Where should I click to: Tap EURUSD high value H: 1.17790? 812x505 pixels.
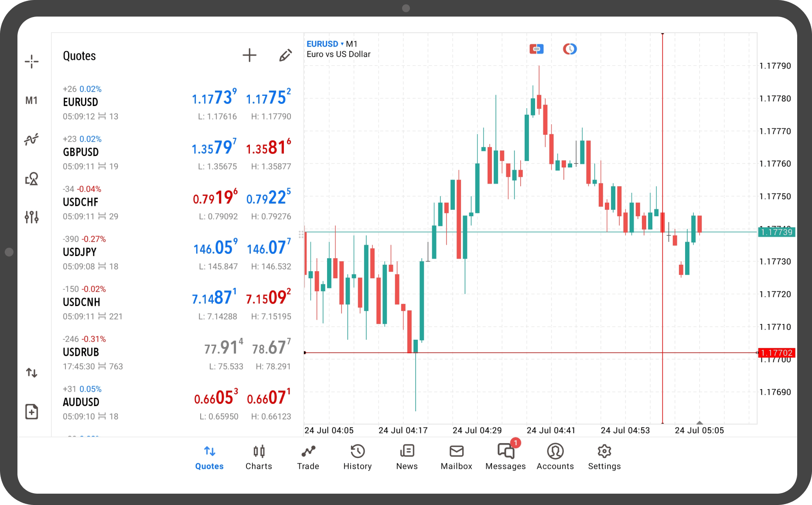click(271, 116)
